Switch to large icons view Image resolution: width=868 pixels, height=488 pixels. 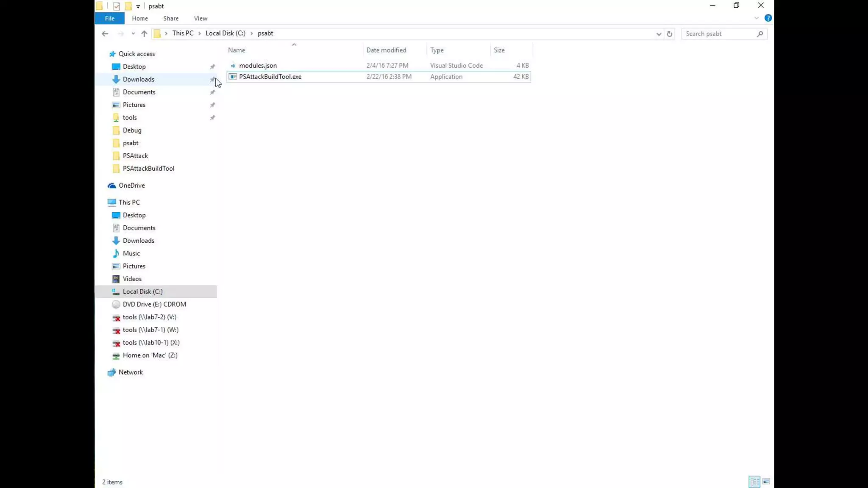point(766,482)
